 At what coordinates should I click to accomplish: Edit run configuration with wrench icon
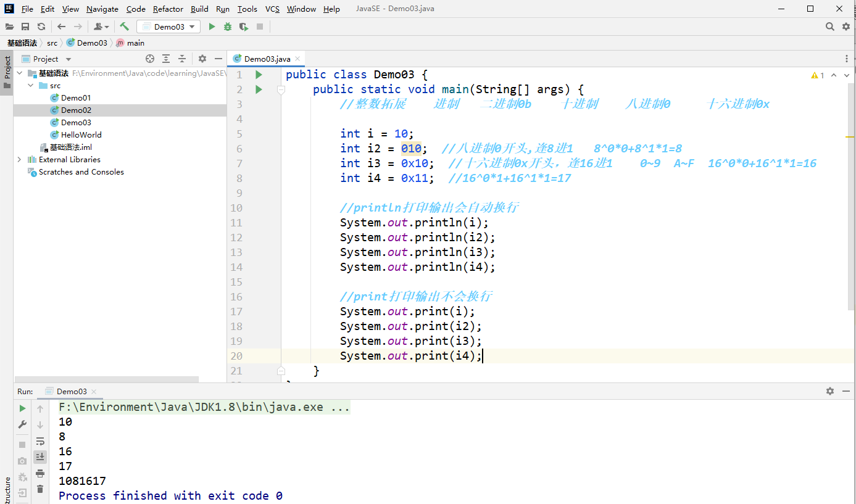tap(22, 424)
